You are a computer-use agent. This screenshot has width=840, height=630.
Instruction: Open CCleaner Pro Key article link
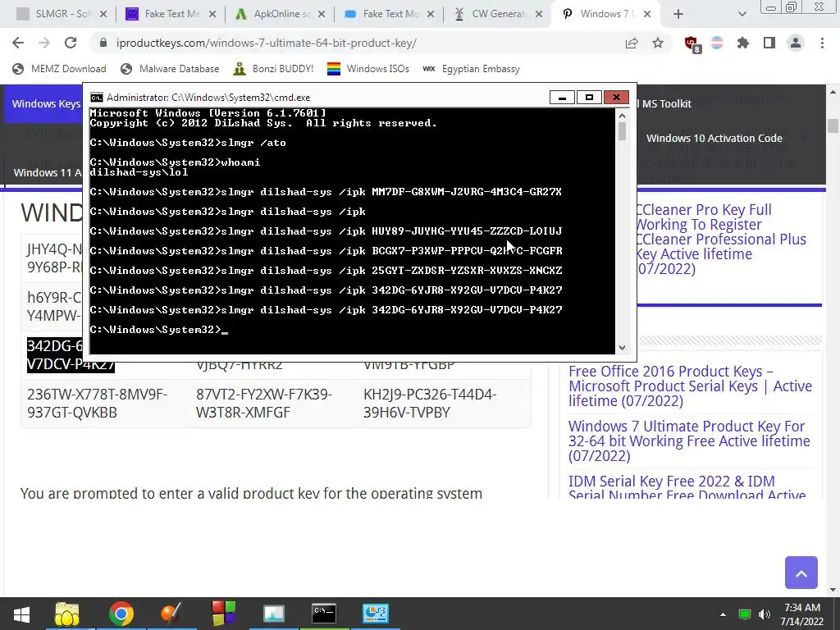(x=720, y=239)
